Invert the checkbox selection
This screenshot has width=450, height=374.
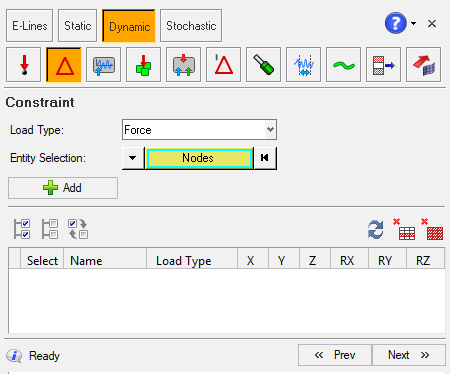point(78,229)
